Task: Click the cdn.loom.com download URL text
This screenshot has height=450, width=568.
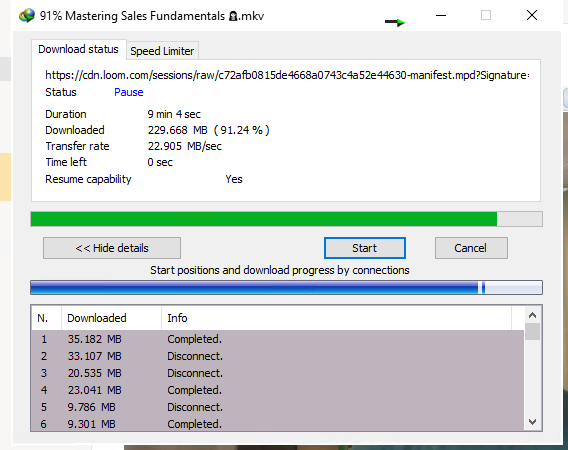Action: (287, 75)
